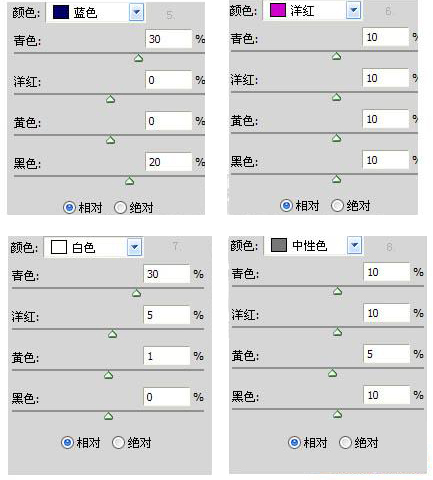The height and width of the screenshot is (480, 433).
Task: Select 绝对 radio in the 蓝色 panel
Action: click(120, 208)
